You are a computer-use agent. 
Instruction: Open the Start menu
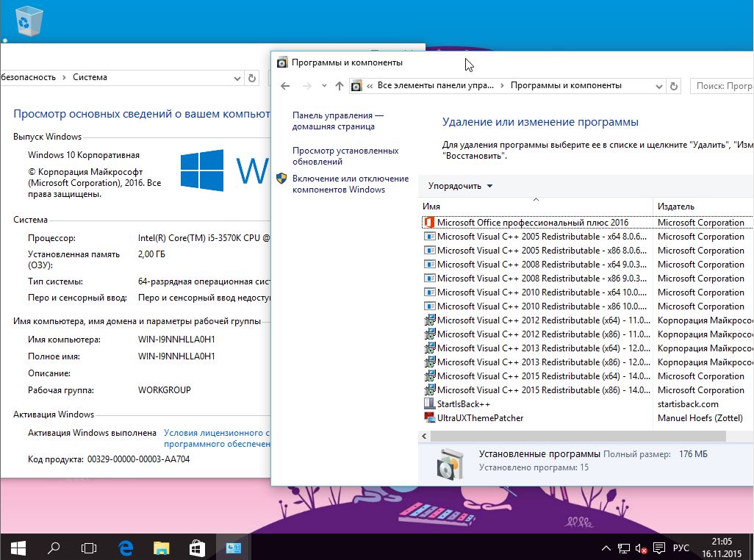pyautogui.click(x=18, y=548)
